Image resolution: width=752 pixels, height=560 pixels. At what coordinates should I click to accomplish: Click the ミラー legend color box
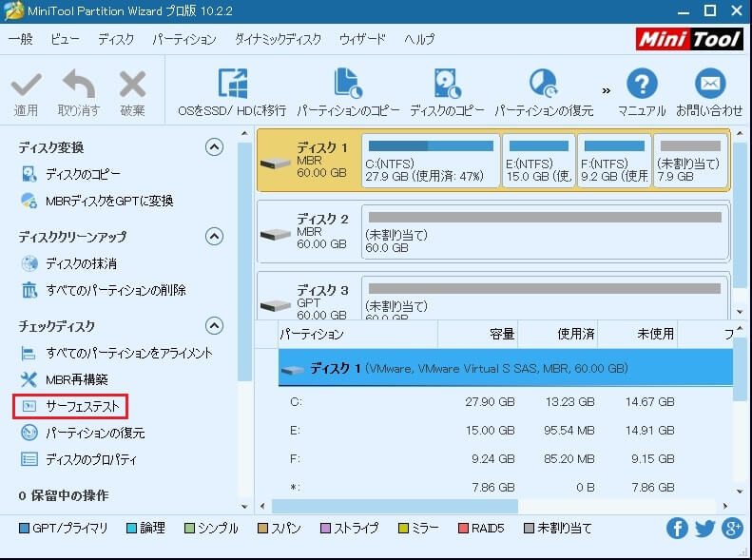pos(403,529)
